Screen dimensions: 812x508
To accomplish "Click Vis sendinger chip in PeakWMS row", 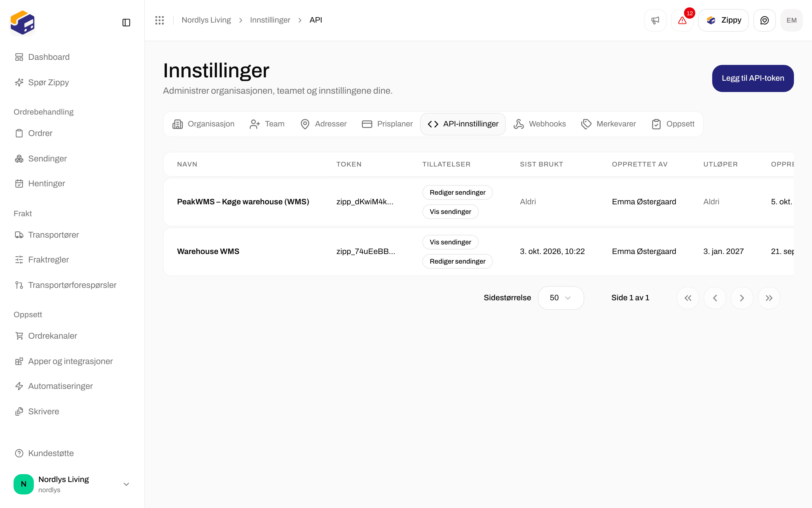I will point(450,212).
